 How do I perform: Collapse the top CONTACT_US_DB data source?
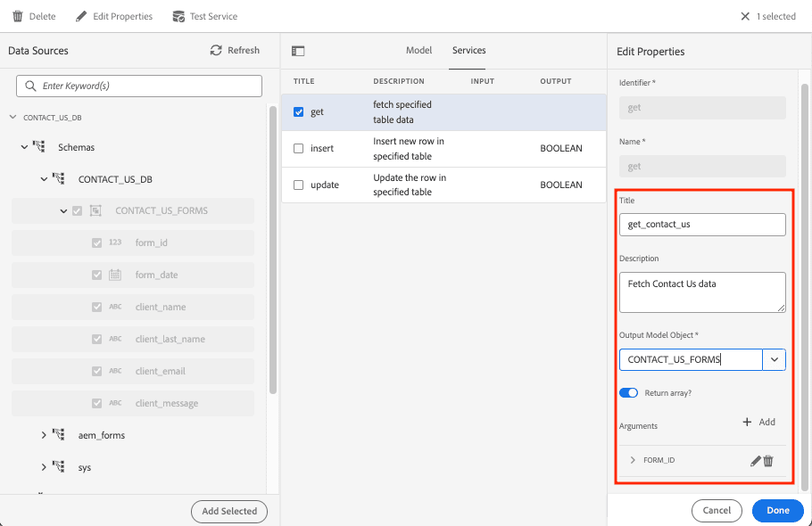click(13, 118)
